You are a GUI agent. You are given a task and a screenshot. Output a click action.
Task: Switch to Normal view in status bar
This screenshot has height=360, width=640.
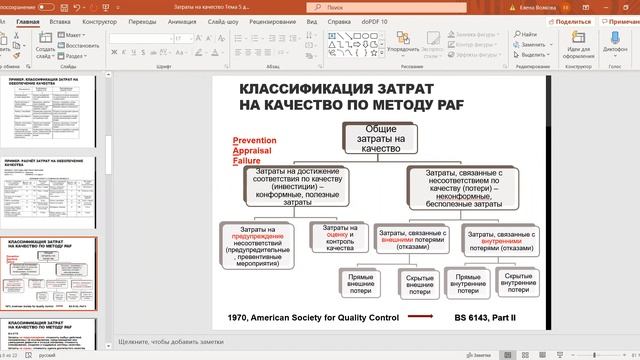coord(508,355)
